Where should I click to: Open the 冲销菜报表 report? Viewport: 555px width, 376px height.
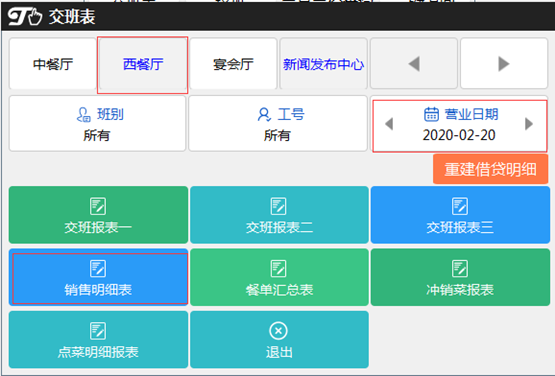tap(460, 277)
